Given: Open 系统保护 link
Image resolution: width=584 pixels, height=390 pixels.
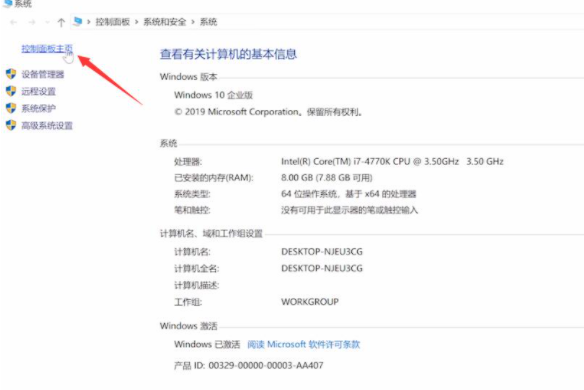Looking at the screenshot, I should [38, 108].
